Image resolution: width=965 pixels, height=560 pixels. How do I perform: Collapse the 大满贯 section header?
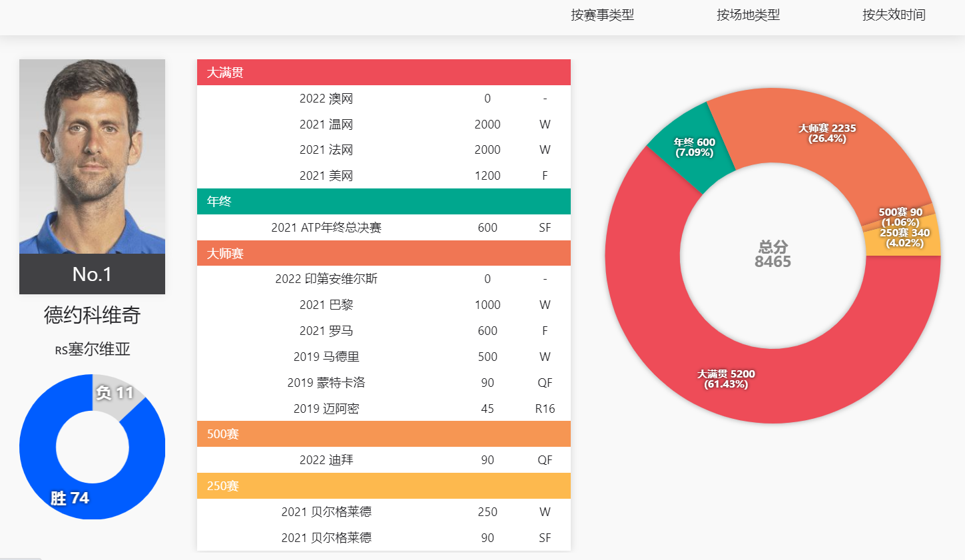point(384,73)
